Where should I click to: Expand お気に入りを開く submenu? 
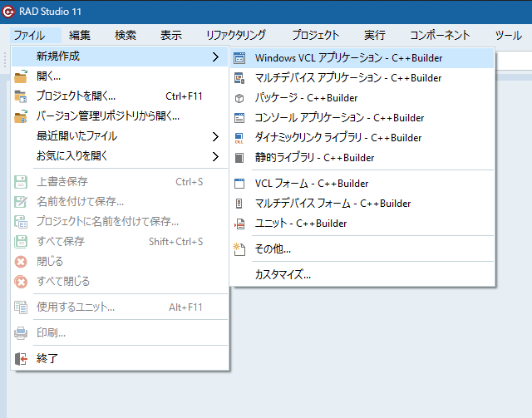216,156
